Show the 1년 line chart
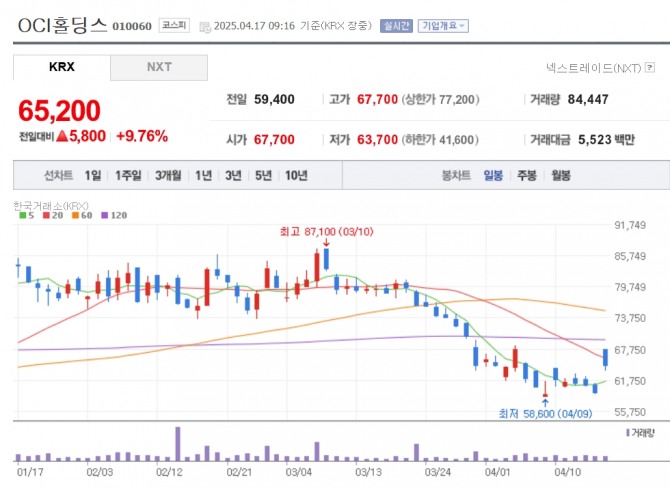670x488 pixels. pyautogui.click(x=203, y=175)
